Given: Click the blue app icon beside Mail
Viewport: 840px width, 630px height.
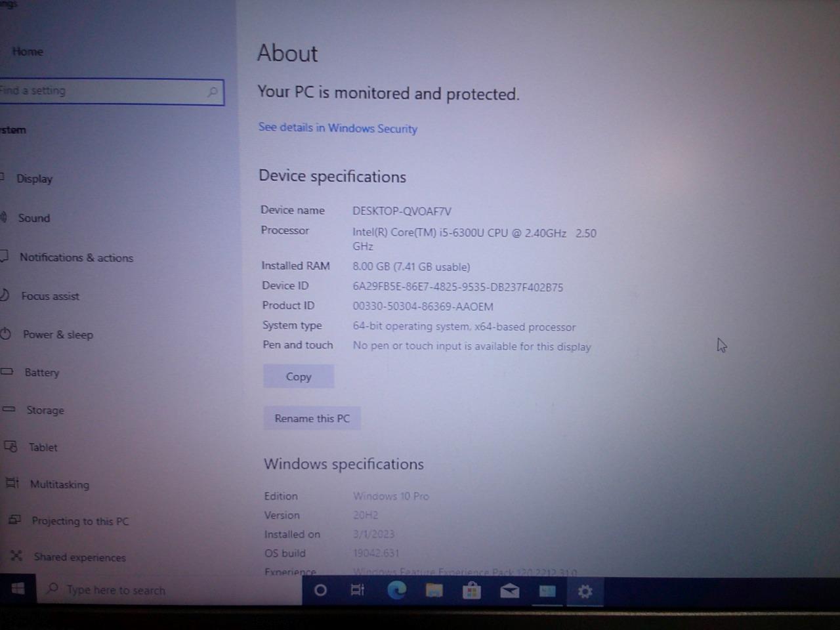Looking at the screenshot, I should point(547,592).
